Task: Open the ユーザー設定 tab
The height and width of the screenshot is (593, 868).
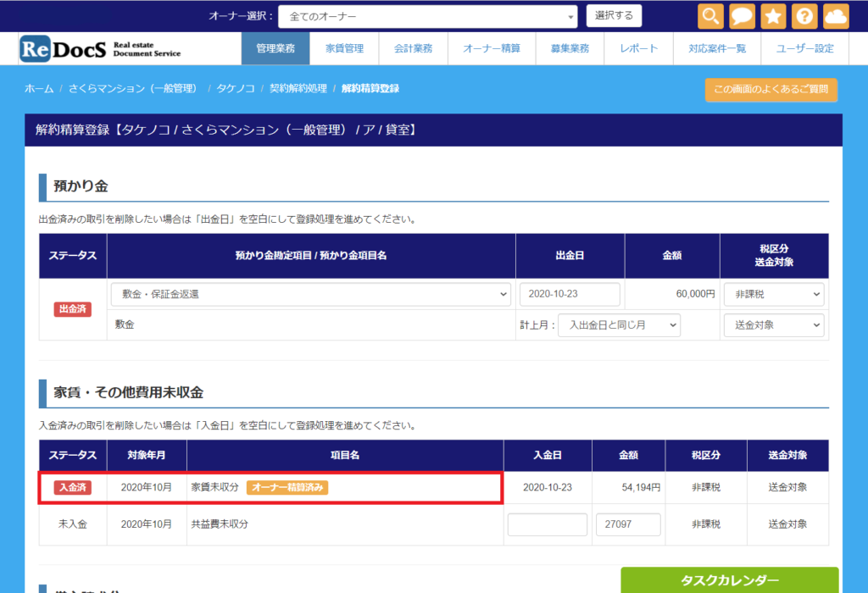Action: 805,48
